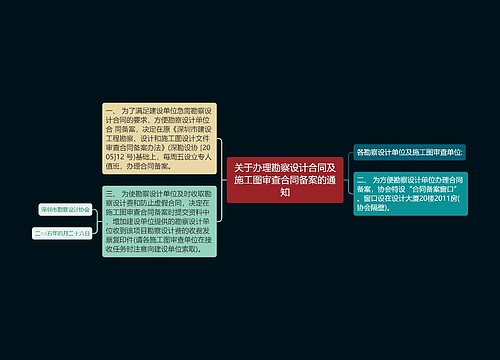Click the node beginning 一、为了满足建设单位急需勘察设计合同的要求
The image size is (500, 360).
point(159,138)
